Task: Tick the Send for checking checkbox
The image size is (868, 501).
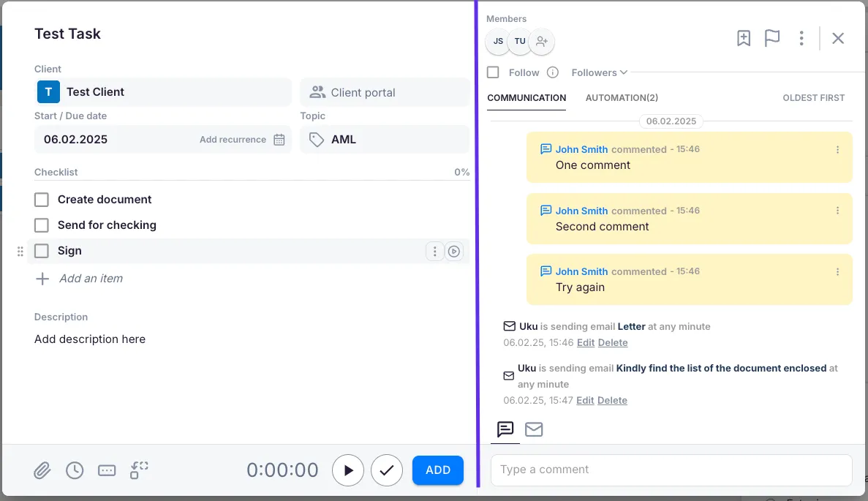Action: (42, 225)
